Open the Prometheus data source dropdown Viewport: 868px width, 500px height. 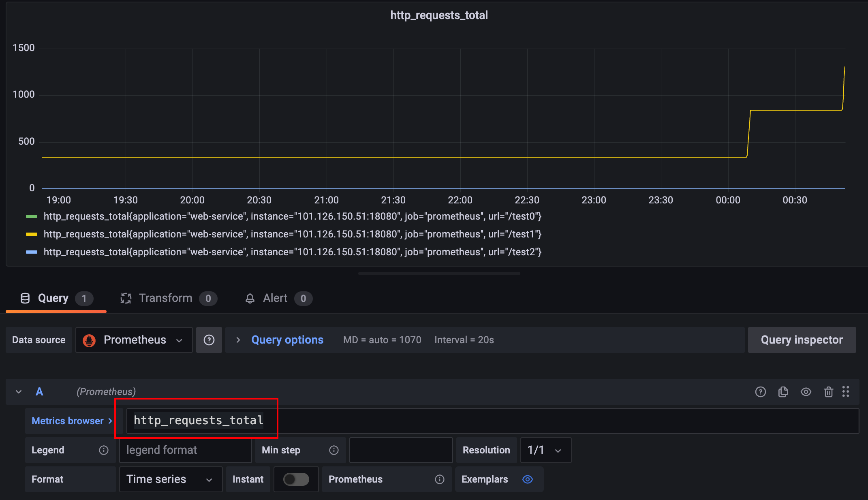point(134,340)
